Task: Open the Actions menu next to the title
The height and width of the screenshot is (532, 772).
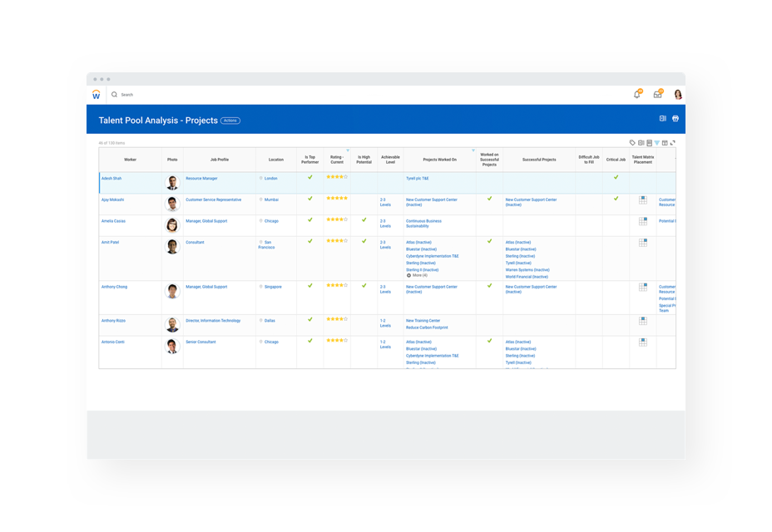Action: tap(230, 120)
